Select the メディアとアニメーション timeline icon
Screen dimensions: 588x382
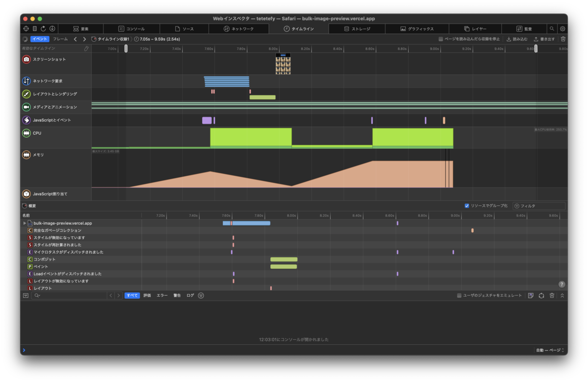pos(26,107)
